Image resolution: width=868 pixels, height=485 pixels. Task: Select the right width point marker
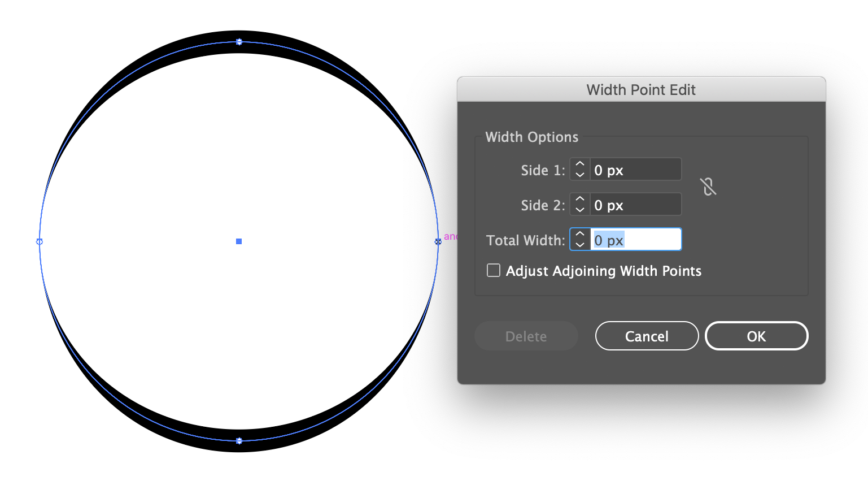438,241
